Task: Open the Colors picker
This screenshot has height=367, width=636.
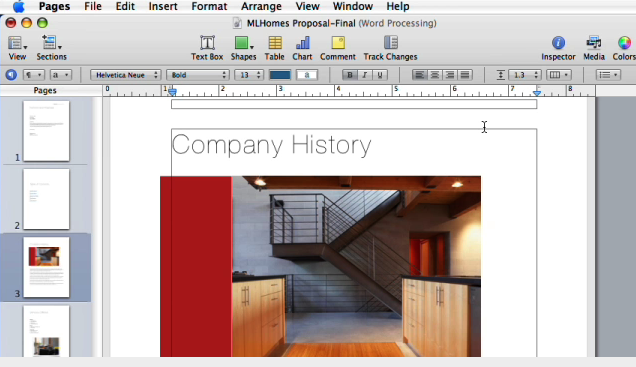Action: coord(624,48)
